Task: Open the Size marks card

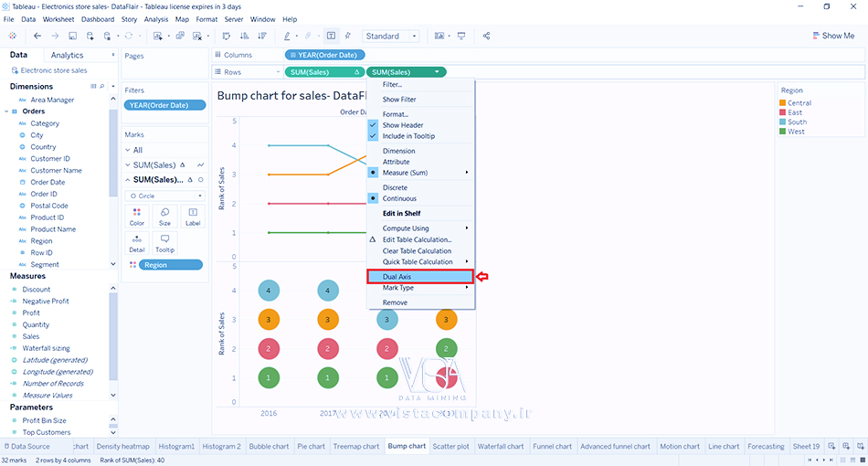Action: pos(164,216)
